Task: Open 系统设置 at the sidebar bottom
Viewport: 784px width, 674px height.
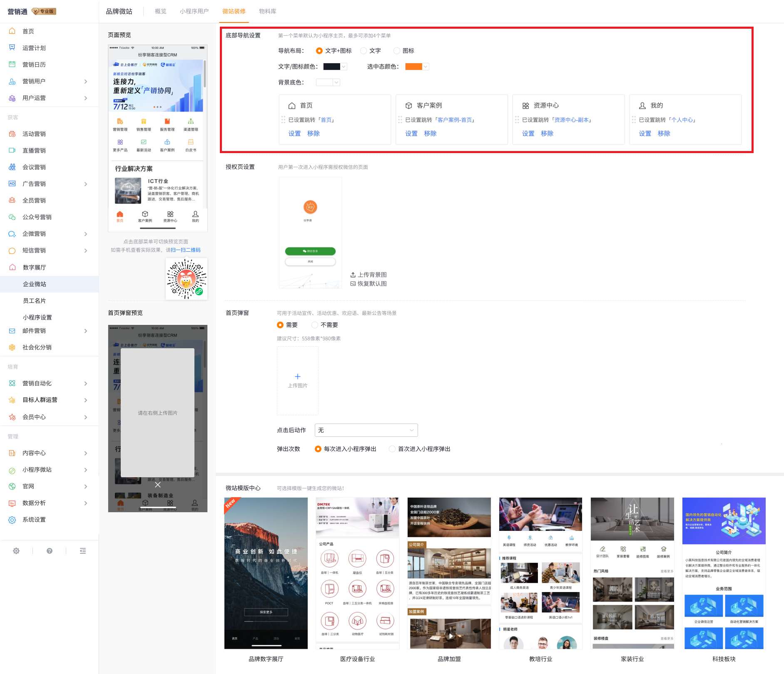Action: coord(34,519)
